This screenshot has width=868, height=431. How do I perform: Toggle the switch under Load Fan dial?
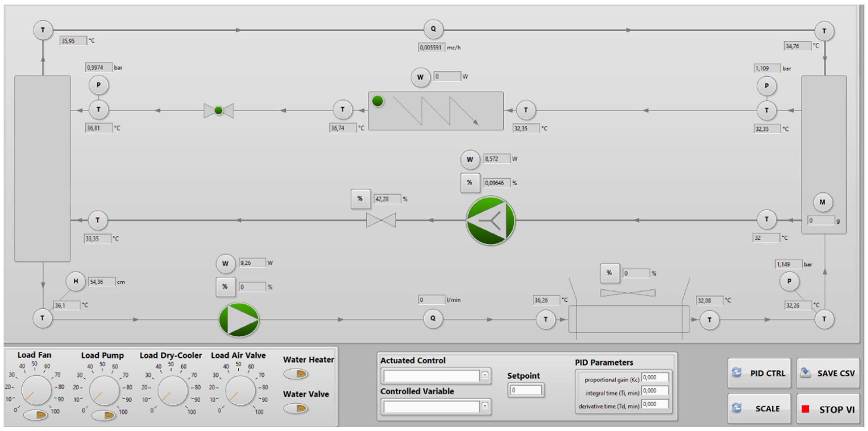[36, 414]
